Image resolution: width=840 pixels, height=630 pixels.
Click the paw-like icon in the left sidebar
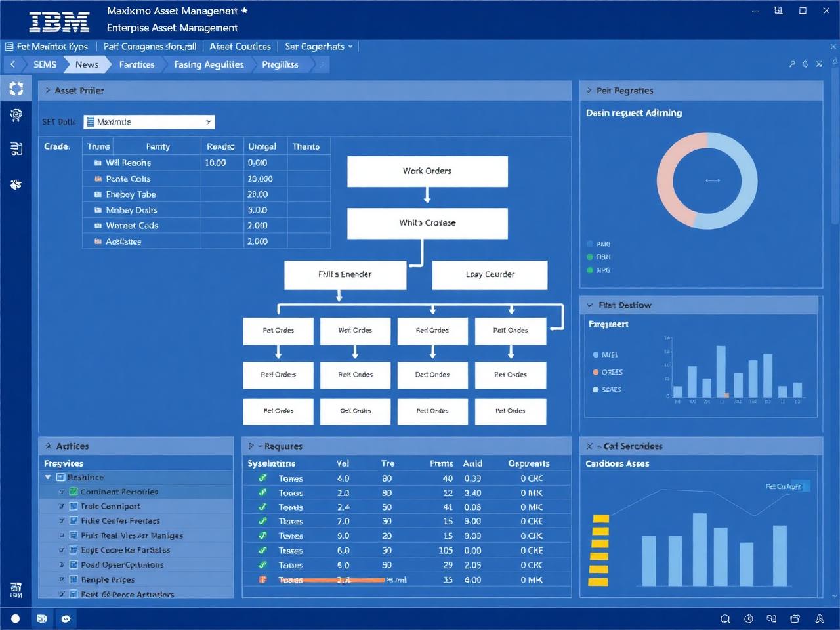click(16, 184)
